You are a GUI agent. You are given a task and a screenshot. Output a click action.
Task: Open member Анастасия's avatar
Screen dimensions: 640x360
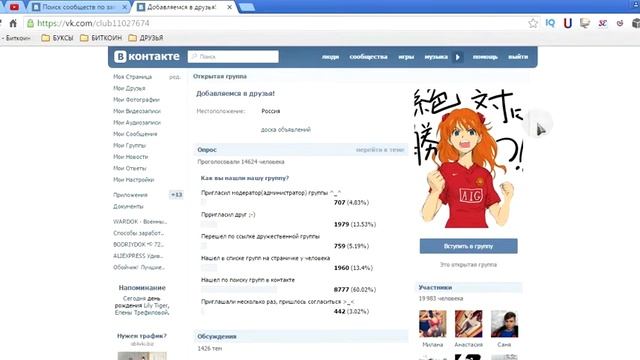[x=469, y=324]
